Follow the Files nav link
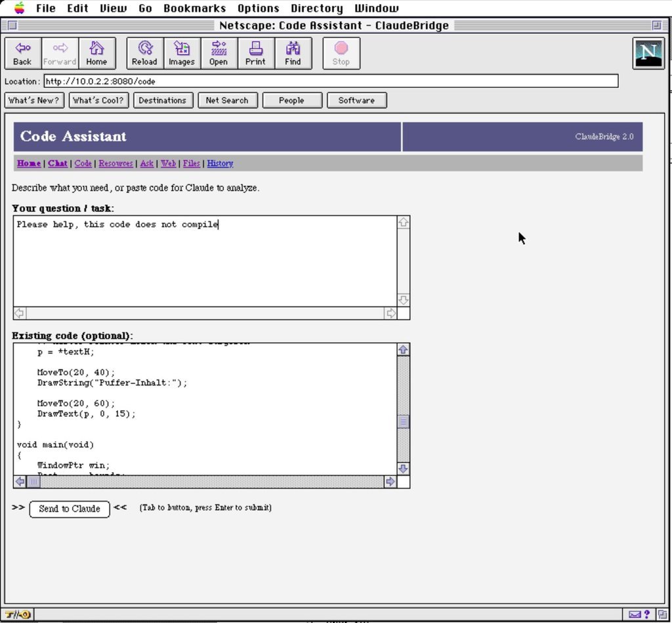The height and width of the screenshot is (623, 672). click(x=192, y=163)
